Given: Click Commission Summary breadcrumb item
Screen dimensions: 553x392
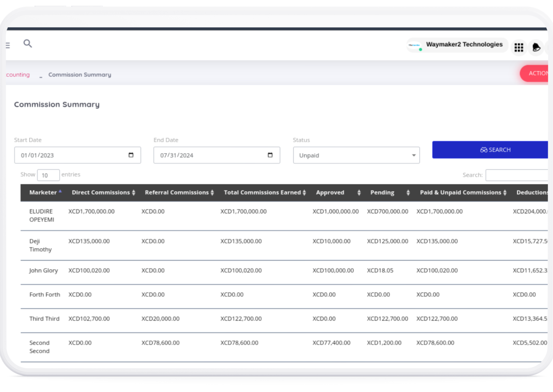Looking at the screenshot, I should pos(80,75).
